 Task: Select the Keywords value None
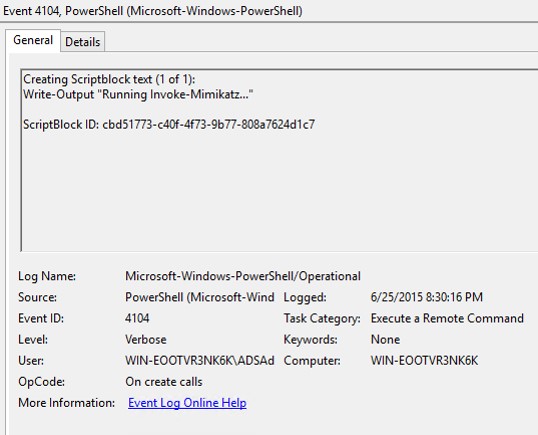pyautogui.click(x=385, y=340)
